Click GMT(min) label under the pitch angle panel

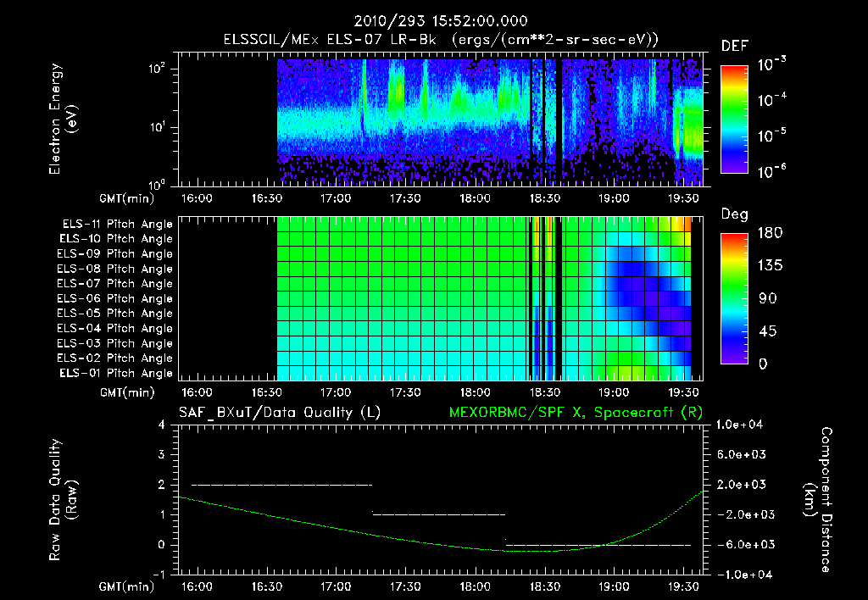click(126, 393)
